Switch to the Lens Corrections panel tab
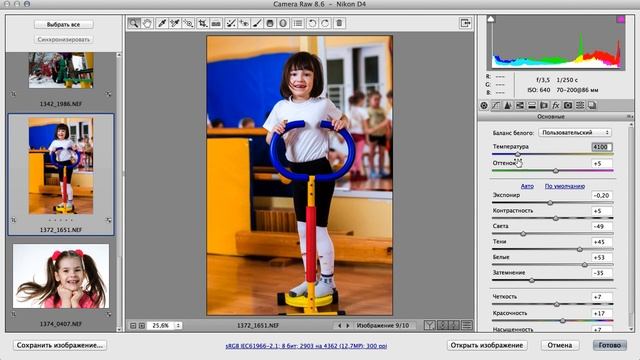Screen dimensions: 640x360 pyautogui.click(x=544, y=105)
